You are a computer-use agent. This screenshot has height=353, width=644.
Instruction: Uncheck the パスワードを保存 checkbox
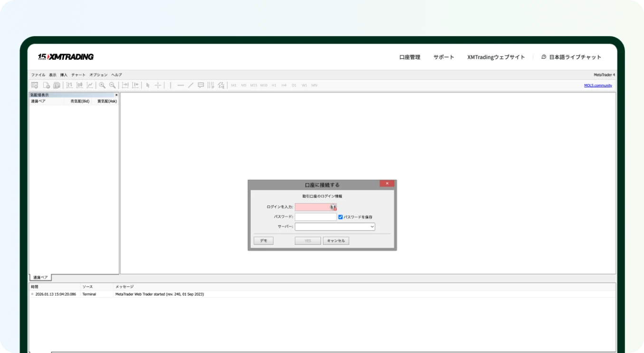340,217
